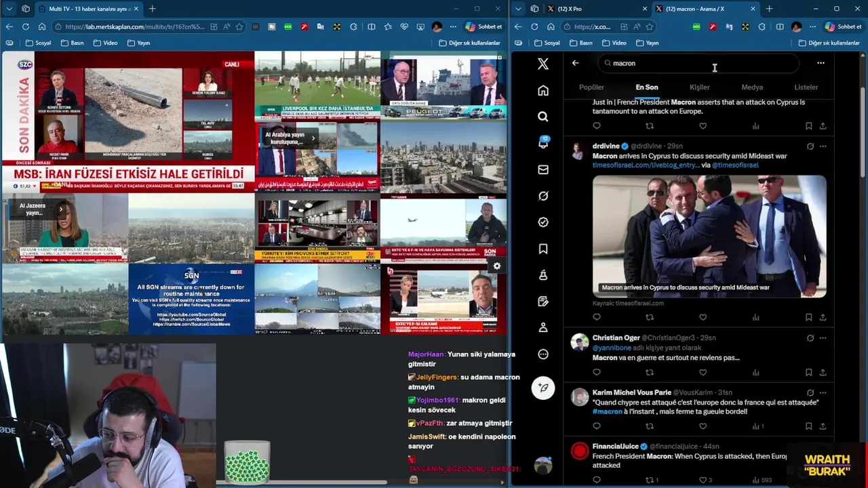This screenshot has height=488, width=868.
Task: Open X notifications bell in sidebar
Action: click(543, 143)
